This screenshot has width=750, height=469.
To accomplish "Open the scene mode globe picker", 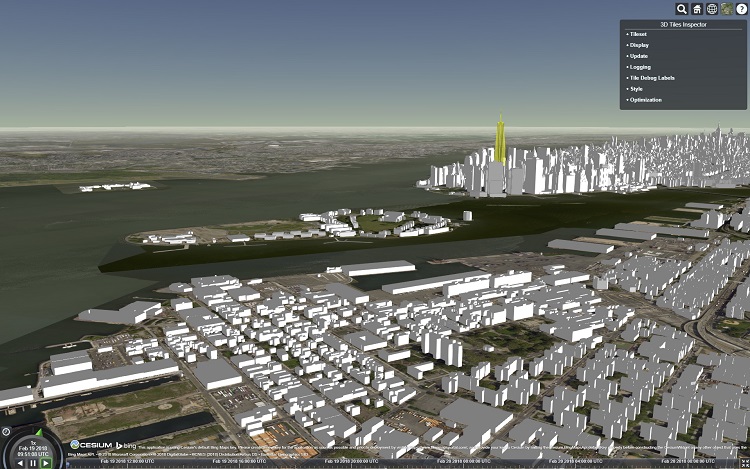I will pos(712,9).
